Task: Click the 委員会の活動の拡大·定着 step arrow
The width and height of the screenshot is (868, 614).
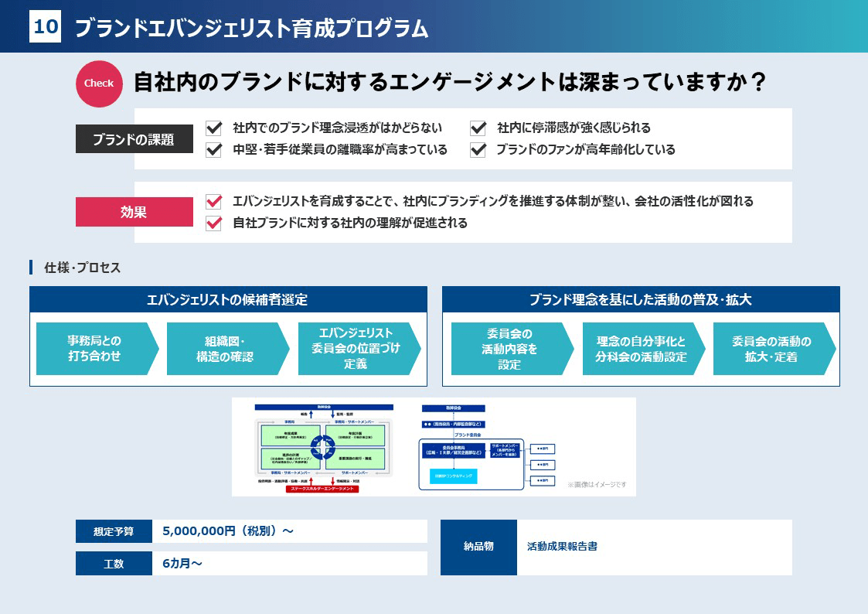Action: click(x=772, y=349)
